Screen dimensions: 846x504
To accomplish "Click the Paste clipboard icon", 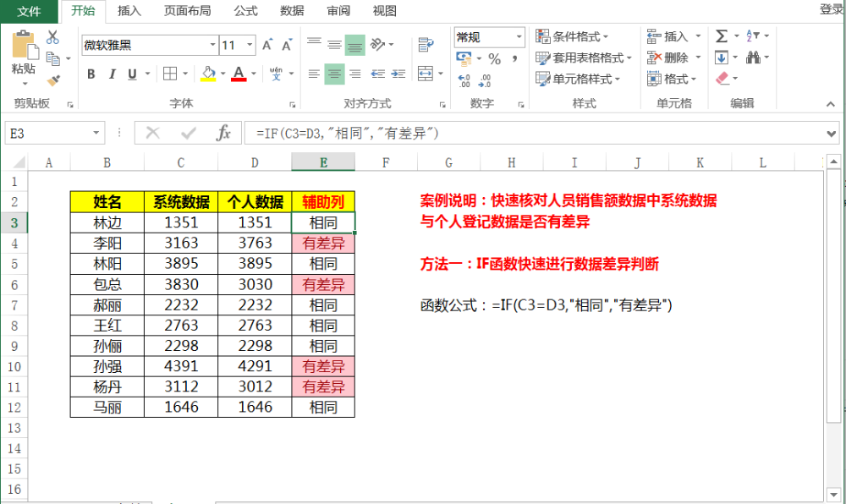I will click(x=25, y=46).
